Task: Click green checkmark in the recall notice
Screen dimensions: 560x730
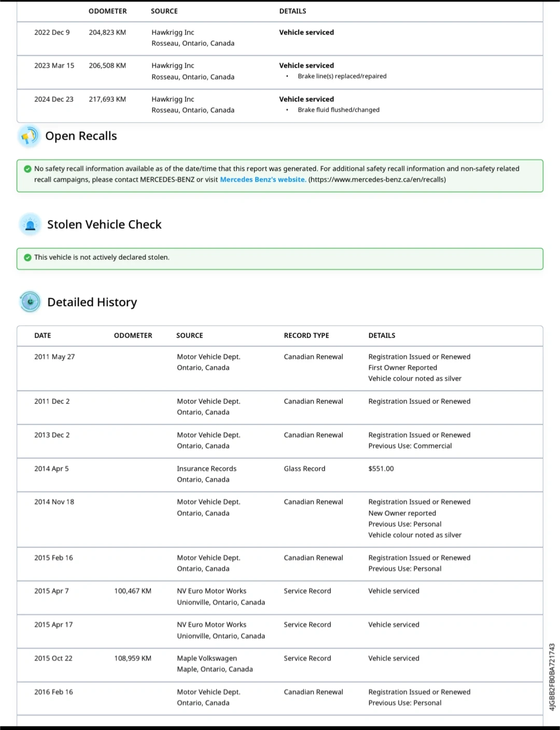Action: [x=27, y=169]
